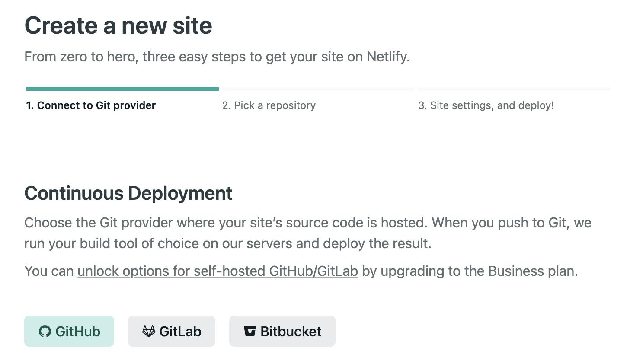Click the Netlify word in the subtitle
The width and height of the screenshot is (627, 364).
(x=388, y=57)
